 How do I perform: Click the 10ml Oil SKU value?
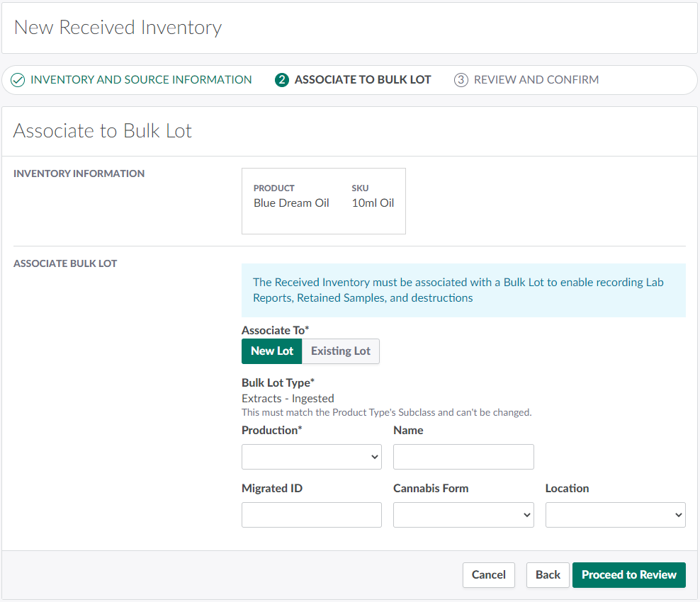pyautogui.click(x=373, y=203)
